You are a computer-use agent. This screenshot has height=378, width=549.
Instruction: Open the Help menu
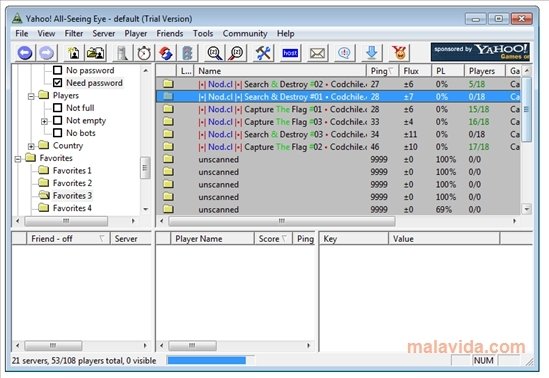tap(286, 34)
